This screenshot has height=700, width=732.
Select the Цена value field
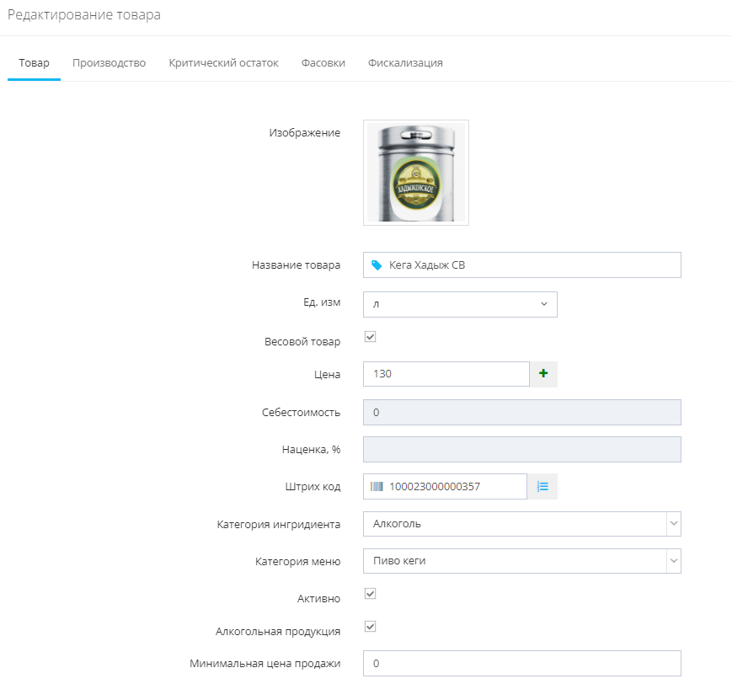446,374
